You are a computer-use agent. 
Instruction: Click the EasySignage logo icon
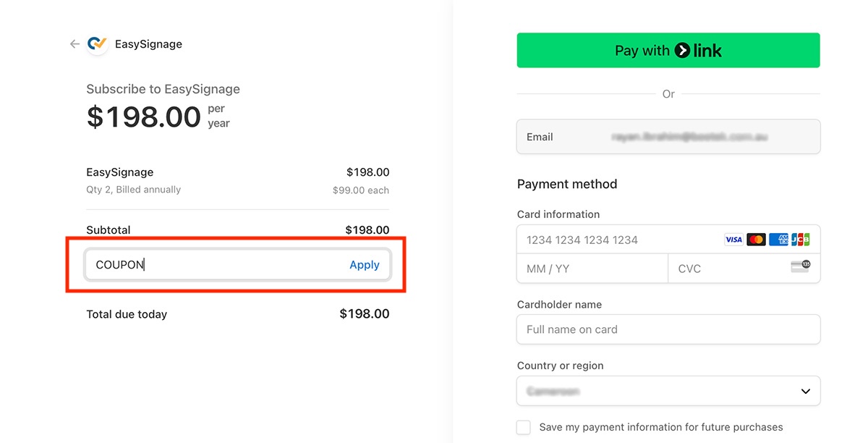coord(97,44)
